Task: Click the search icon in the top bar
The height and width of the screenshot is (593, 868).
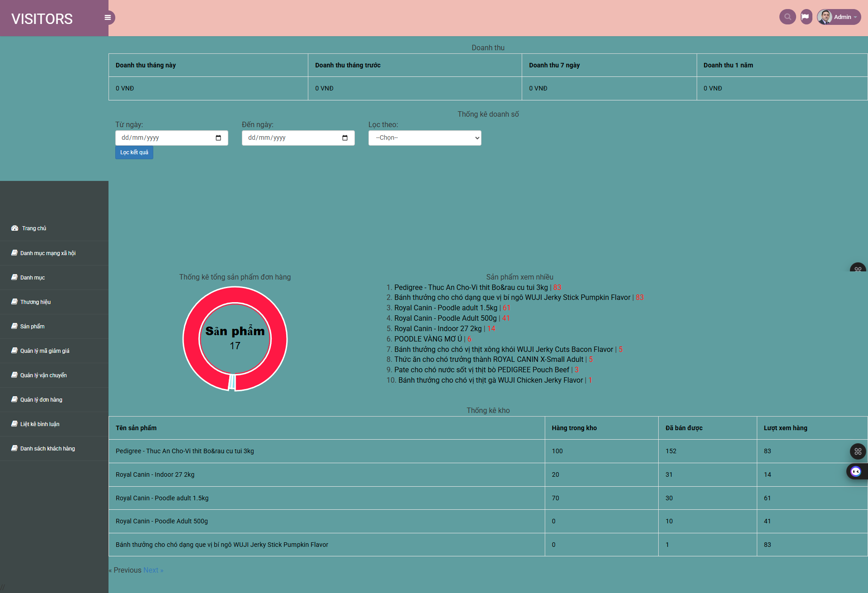Action: (788, 17)
